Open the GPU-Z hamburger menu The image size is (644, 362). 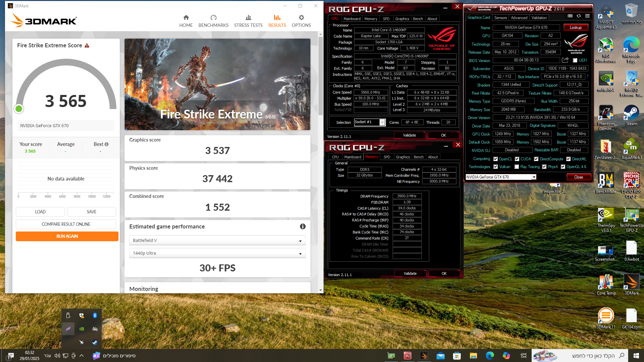(x=587, y=16)
